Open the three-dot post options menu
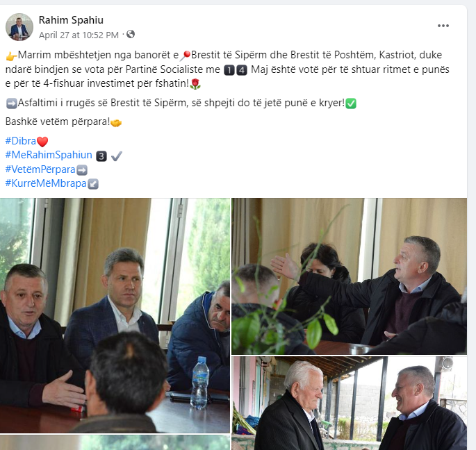 tap(443, 26)
